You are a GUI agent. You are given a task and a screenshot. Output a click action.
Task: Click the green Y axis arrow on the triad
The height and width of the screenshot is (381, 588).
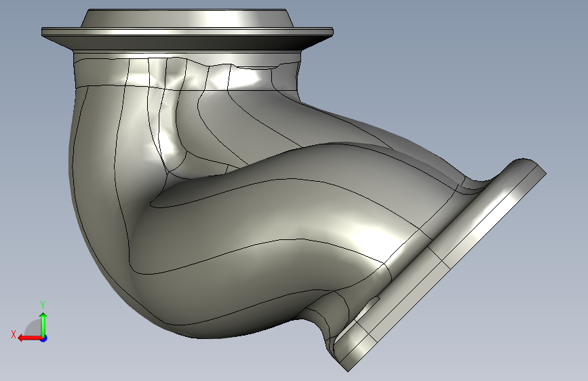[43, 324]
